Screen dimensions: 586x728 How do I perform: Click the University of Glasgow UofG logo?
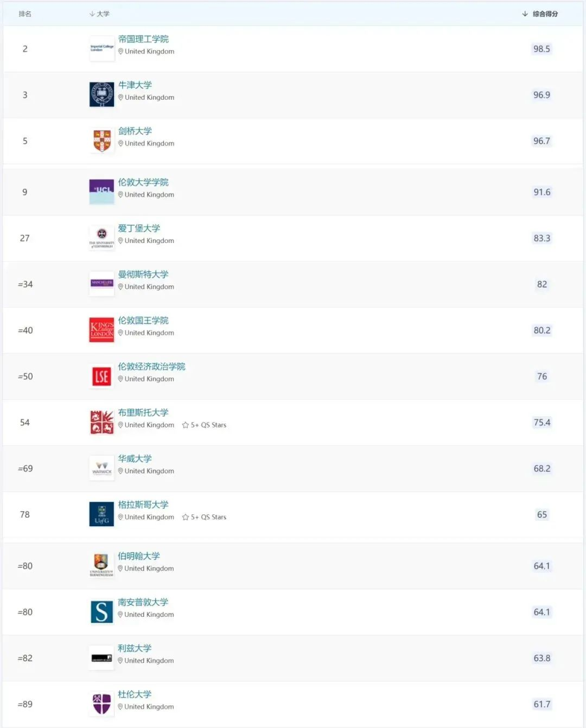click(102, 514)
